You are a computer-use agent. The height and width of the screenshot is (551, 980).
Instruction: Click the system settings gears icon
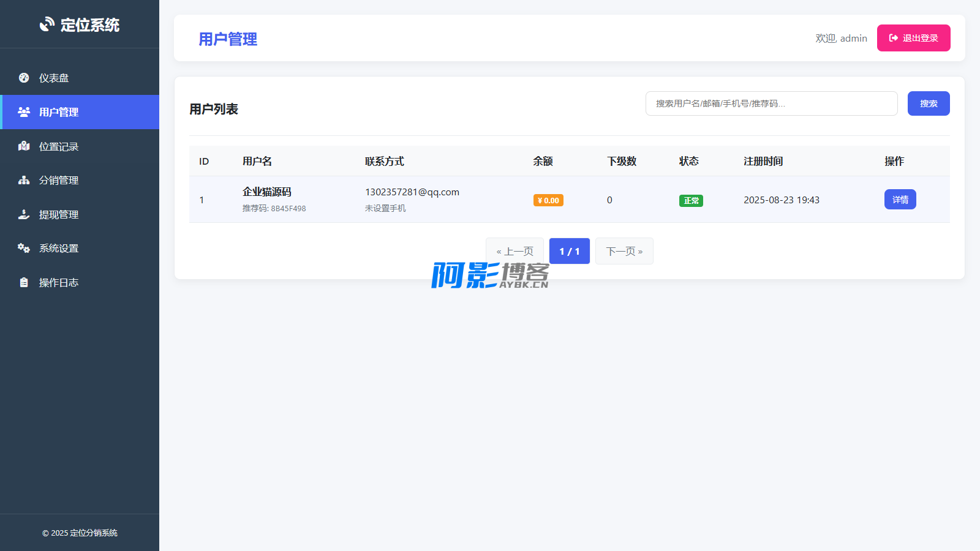tap(24, 248)
